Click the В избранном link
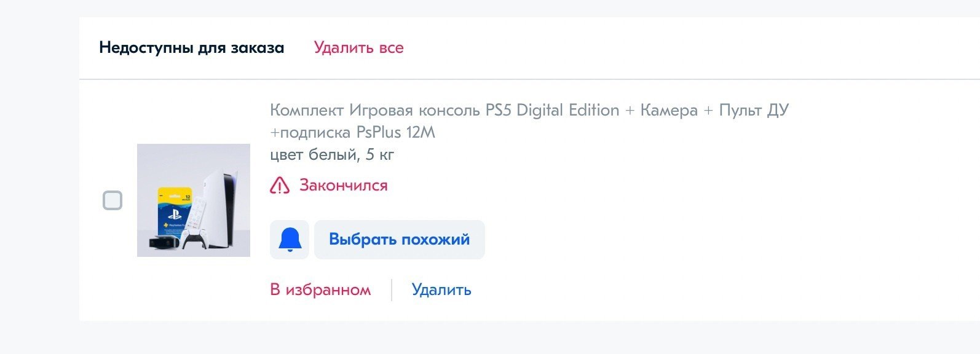Viewport: 980px width, 354px height. point(320,289)
